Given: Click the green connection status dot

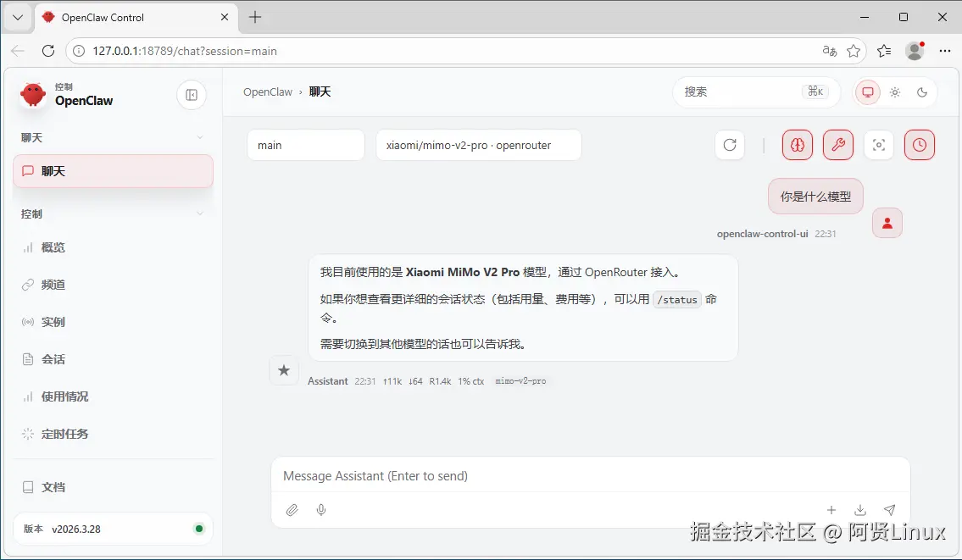Looking at the screenshot, I should (x=199, y=529).
